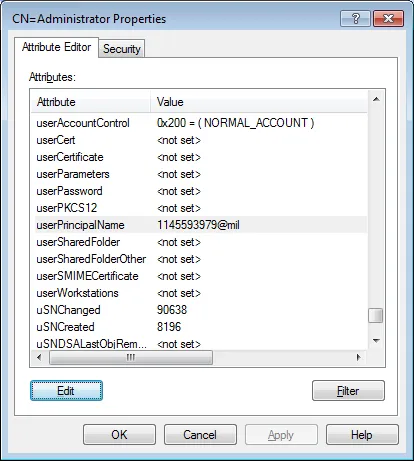Open Help from the bottom button row
The height and width of the screenshot is (461, 414).
362,435
